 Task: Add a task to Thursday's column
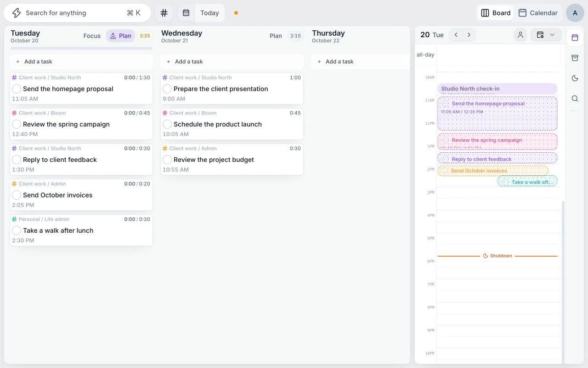point(360,62)
